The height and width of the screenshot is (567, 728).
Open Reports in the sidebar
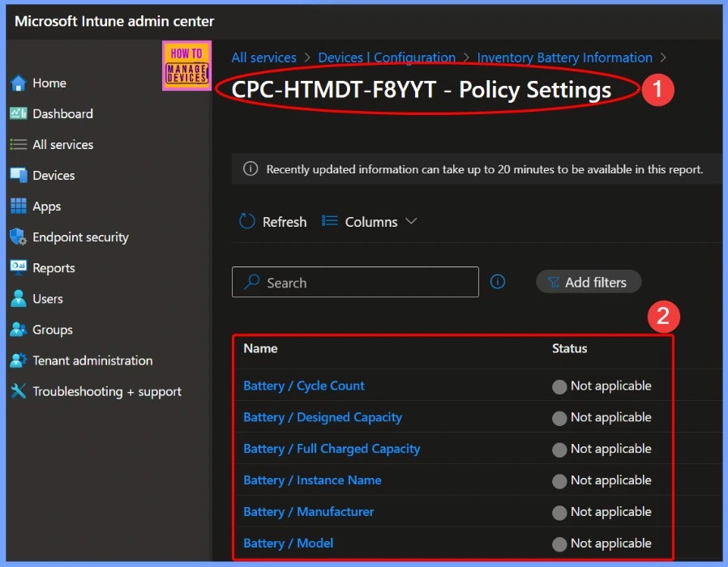click(x=54, y=268)
